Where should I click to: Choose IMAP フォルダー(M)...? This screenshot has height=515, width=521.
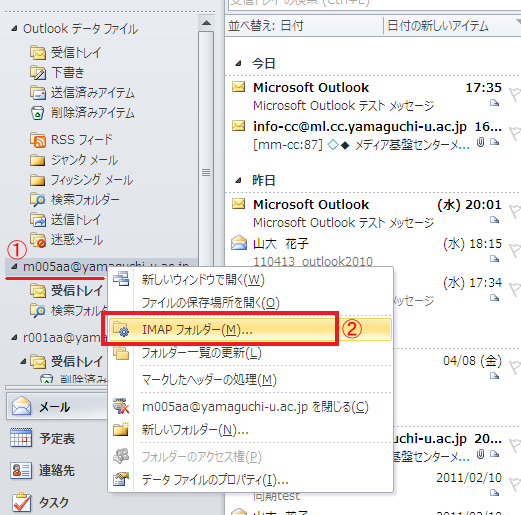click(250, 330)
